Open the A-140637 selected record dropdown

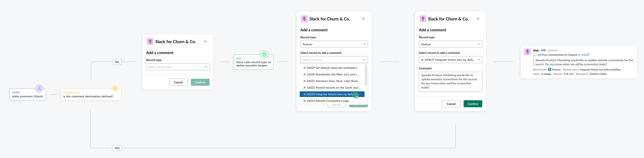pos(451,60)
